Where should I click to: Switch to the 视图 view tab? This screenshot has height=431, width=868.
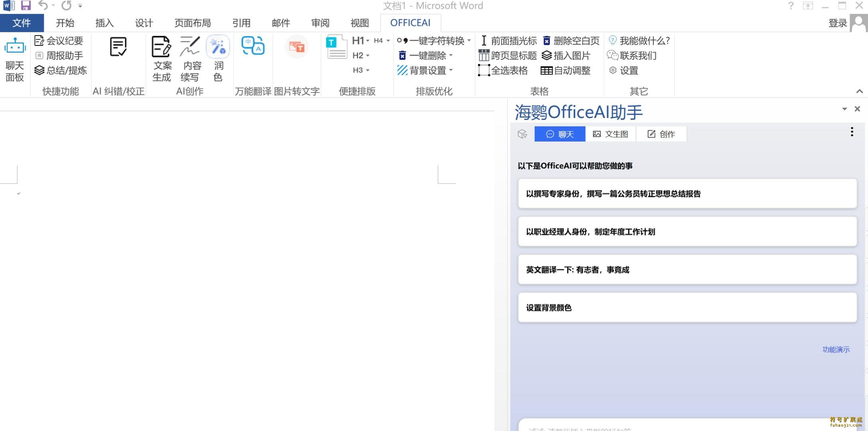[x=360, y=23]
